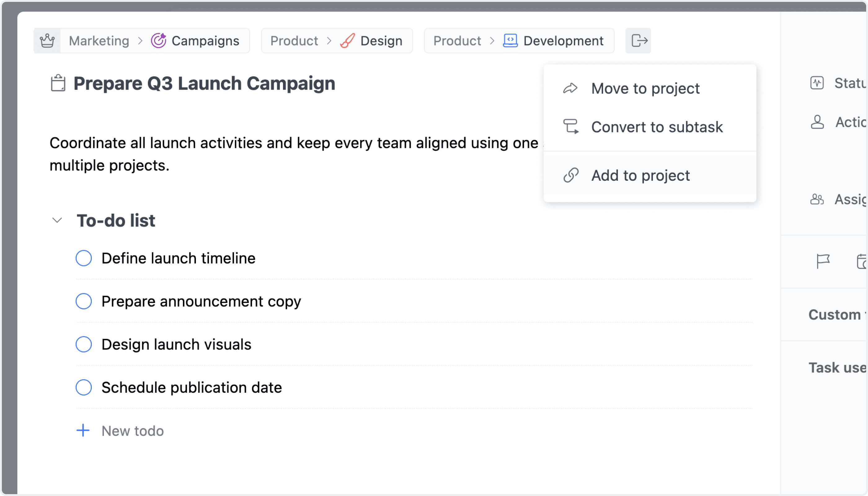
Task: Click the Add to project link icon
Action: [x=571, y=175]
